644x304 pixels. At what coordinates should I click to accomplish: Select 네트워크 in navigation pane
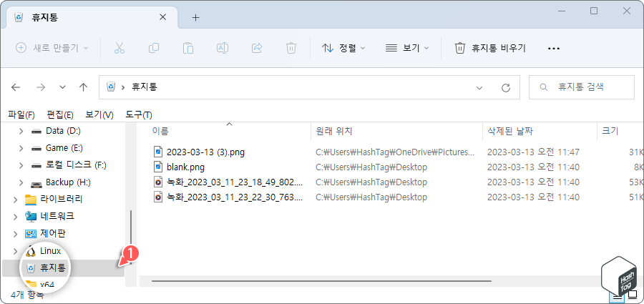[x=57, y=217]
